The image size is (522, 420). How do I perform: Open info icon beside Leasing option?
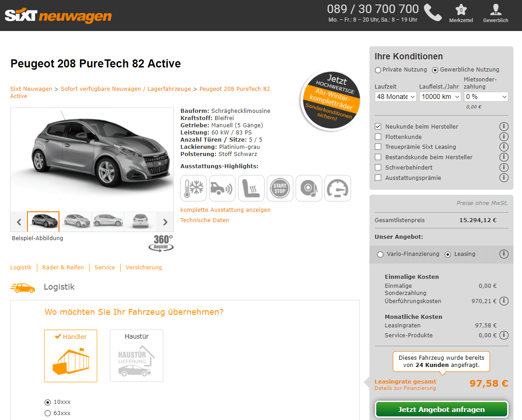(504, 254)
